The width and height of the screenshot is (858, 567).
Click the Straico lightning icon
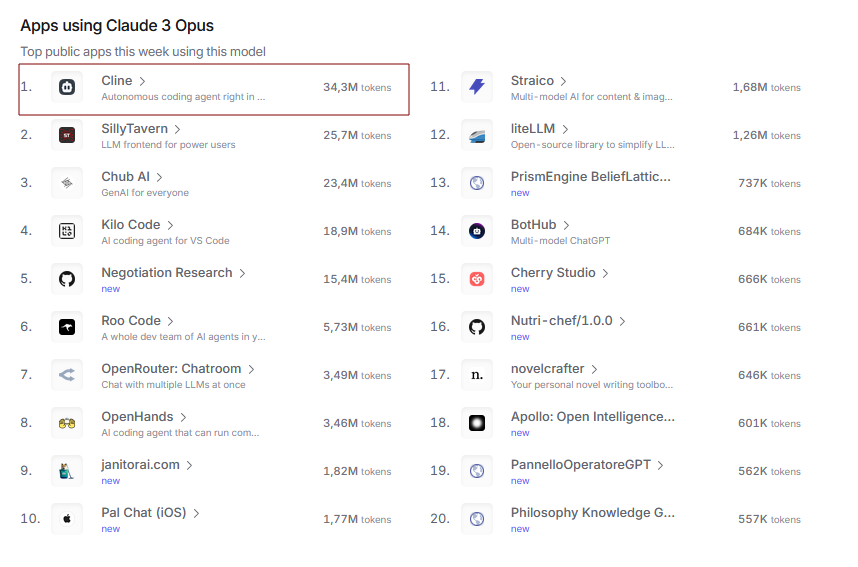pos(477,87)
